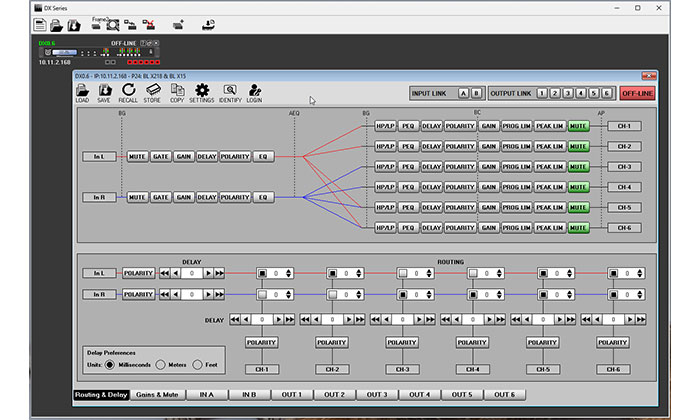Click the EQ block on In L chain
Viewport: 700px width, 420px height.
263,157
